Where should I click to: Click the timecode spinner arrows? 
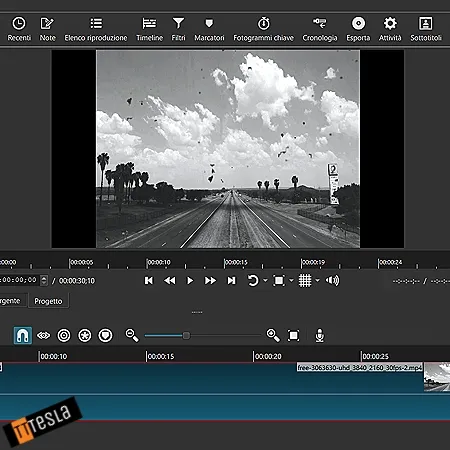[x=44, y=280]
